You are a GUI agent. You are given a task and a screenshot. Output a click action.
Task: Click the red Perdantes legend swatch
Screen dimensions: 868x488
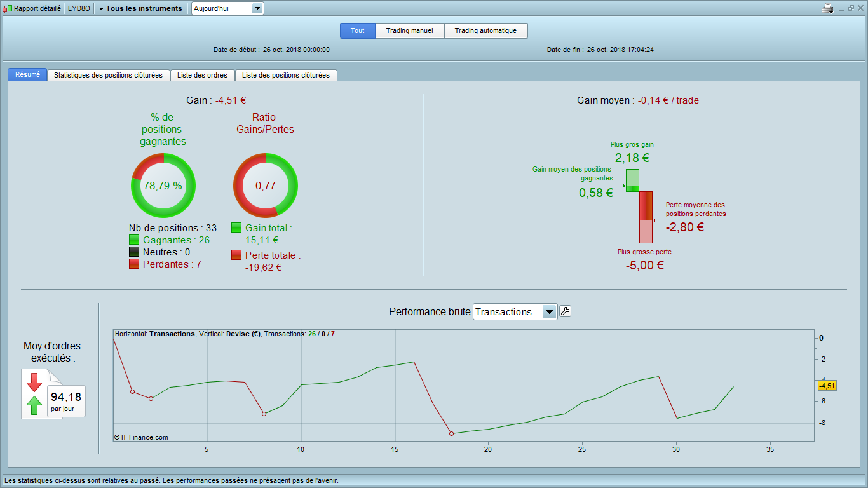point(134,264)
